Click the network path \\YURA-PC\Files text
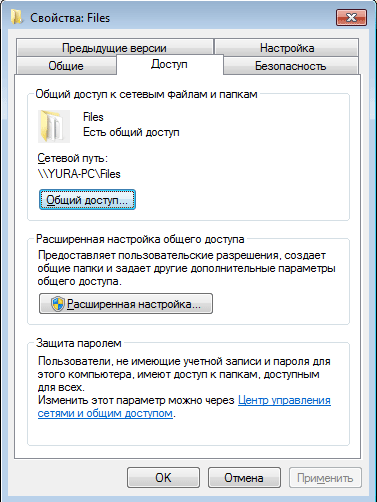The height and width of the screenshot is (502, 377). point(79,174)
